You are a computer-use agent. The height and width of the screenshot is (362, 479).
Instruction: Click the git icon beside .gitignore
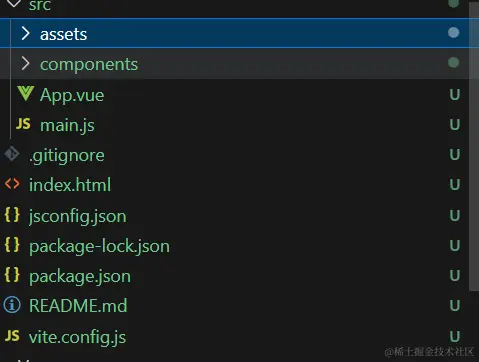(12, 154)
